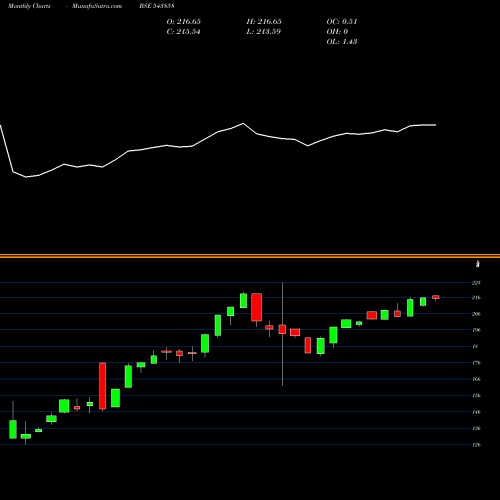
Task: Click the 156 price axis label
Action: 476,395
